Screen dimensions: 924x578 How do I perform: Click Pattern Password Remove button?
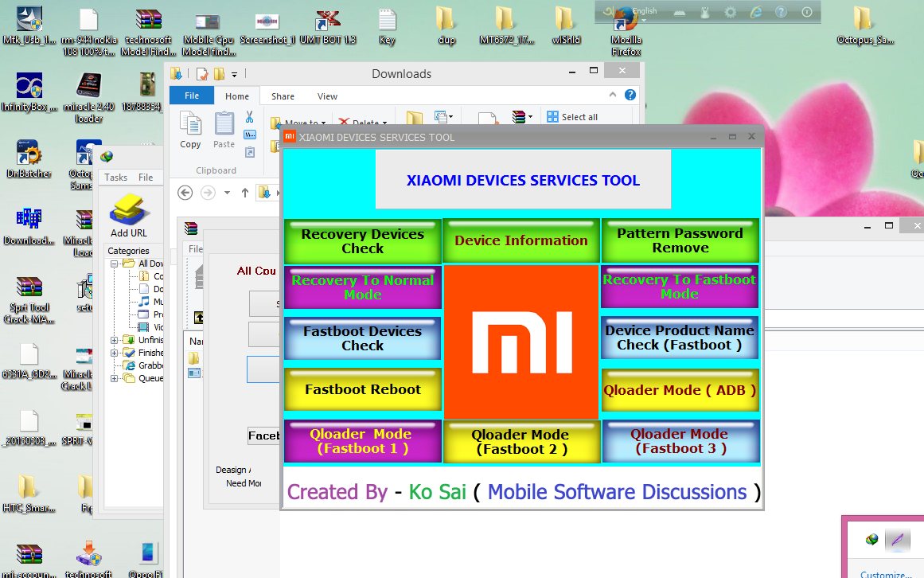[x=680, y=241]
